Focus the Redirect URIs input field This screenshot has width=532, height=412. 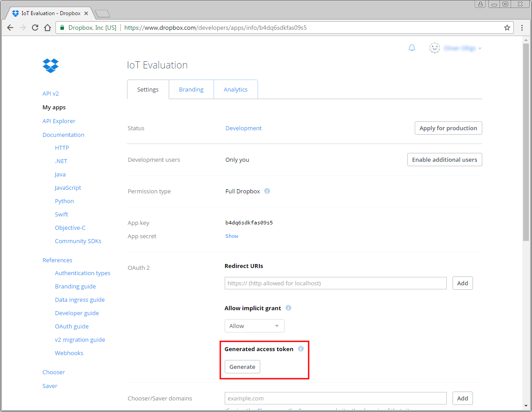[x=336, y=283]
